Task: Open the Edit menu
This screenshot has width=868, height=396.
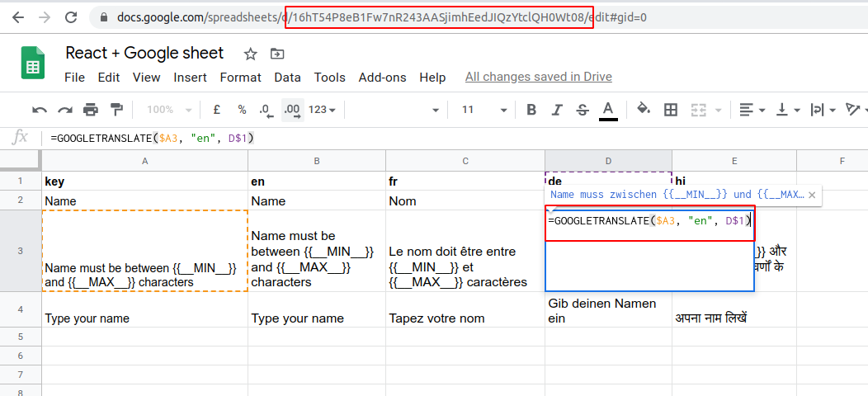Action: point(109,78)
